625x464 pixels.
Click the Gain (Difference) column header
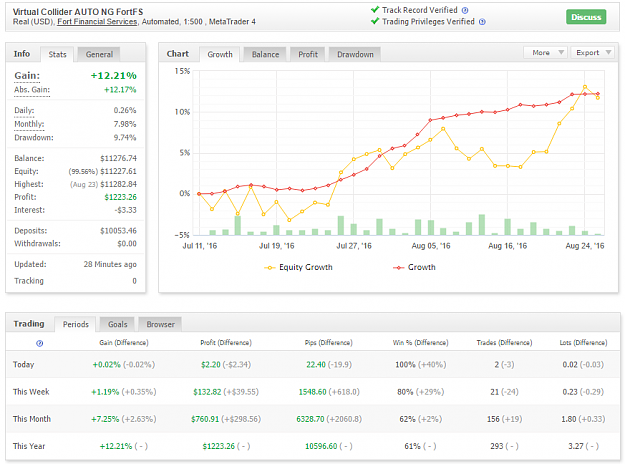pyautogui.click(x=124, y=343)
